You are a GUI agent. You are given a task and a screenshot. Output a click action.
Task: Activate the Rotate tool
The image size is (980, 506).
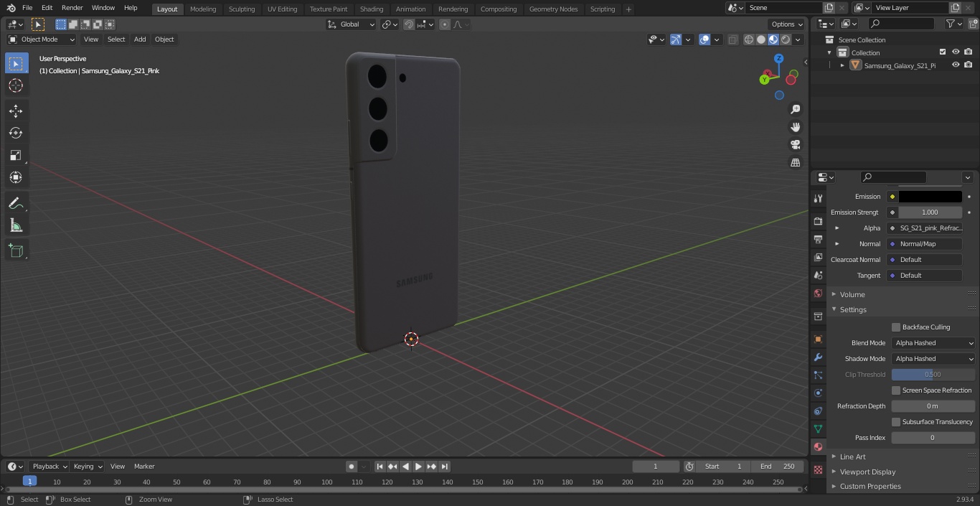[16, 133]
